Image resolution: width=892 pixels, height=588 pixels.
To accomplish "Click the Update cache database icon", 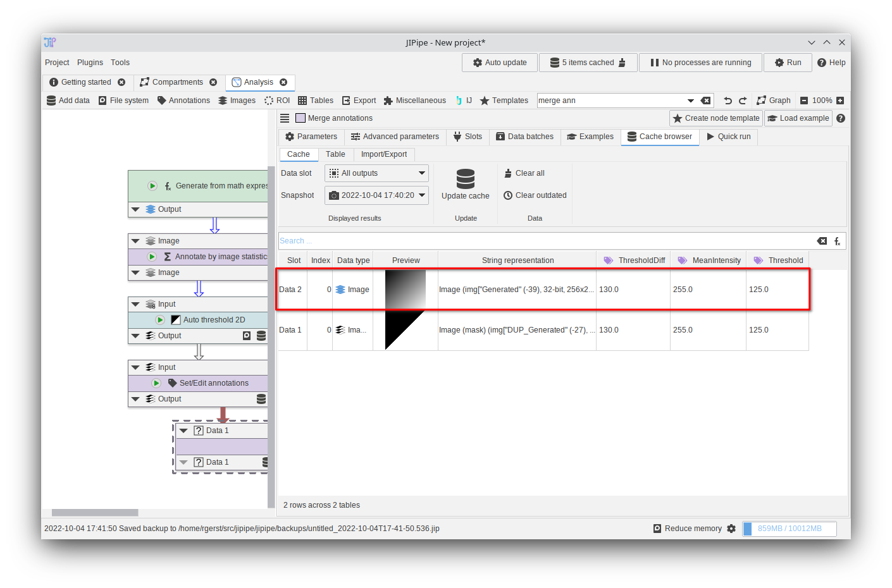I will point(465,179).
